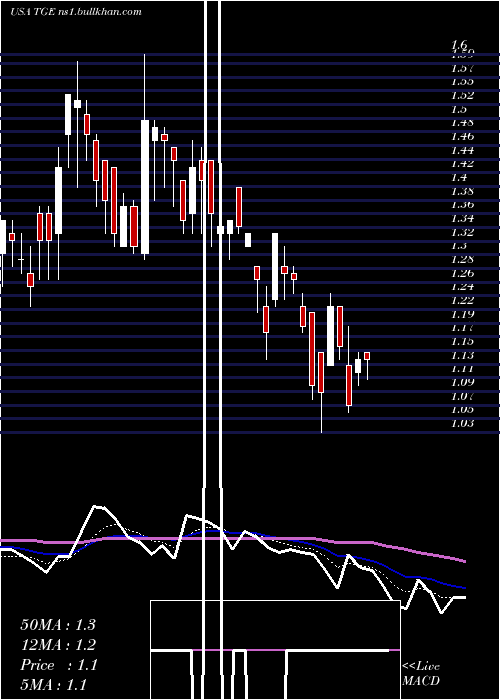The height and width of the screenshot is (700, 500).
Task: Click the 1.48 price axis label
Action: point(462,123)
